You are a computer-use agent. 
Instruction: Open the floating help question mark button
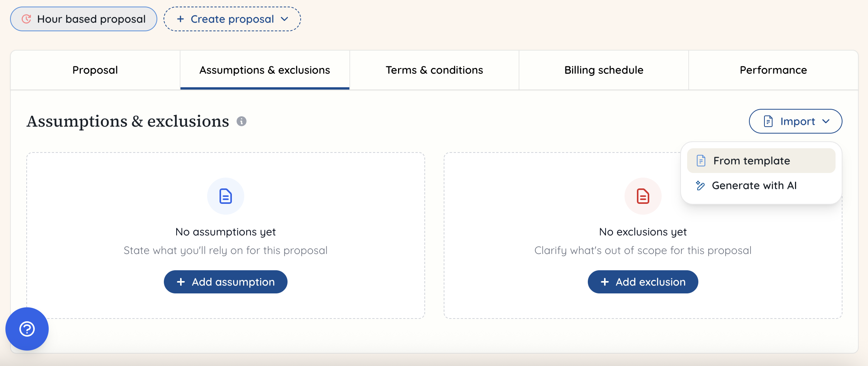tap(27, 329)
